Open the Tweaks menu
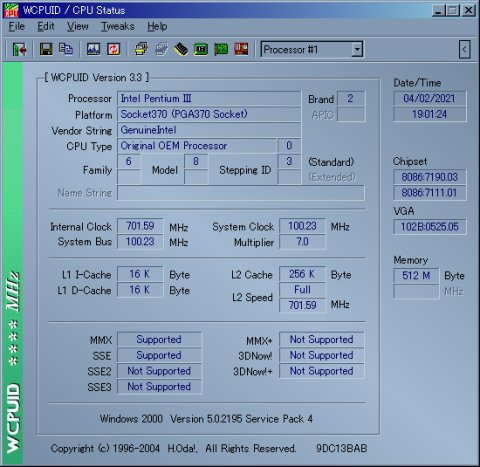This screenshot has width=480, height=467. point(118,26)
